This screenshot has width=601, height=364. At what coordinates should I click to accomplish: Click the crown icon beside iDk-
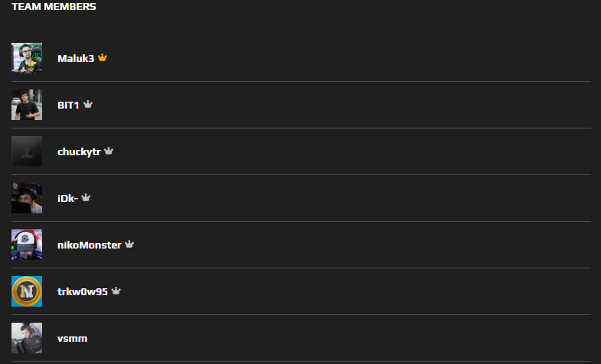(x=86, y=198)
